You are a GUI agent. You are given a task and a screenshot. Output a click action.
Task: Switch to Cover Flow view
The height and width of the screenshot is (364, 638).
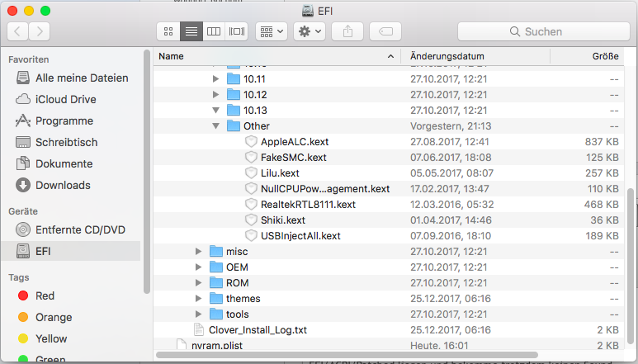236,31
